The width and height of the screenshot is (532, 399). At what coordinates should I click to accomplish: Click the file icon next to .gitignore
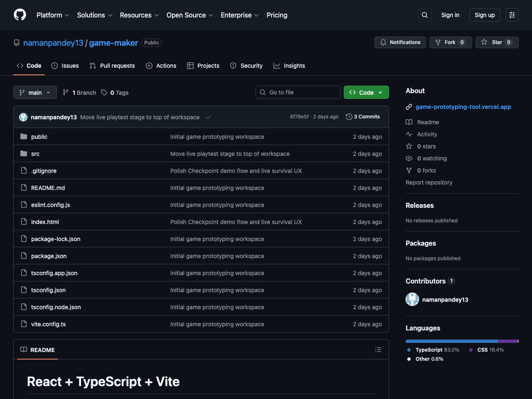24,170
